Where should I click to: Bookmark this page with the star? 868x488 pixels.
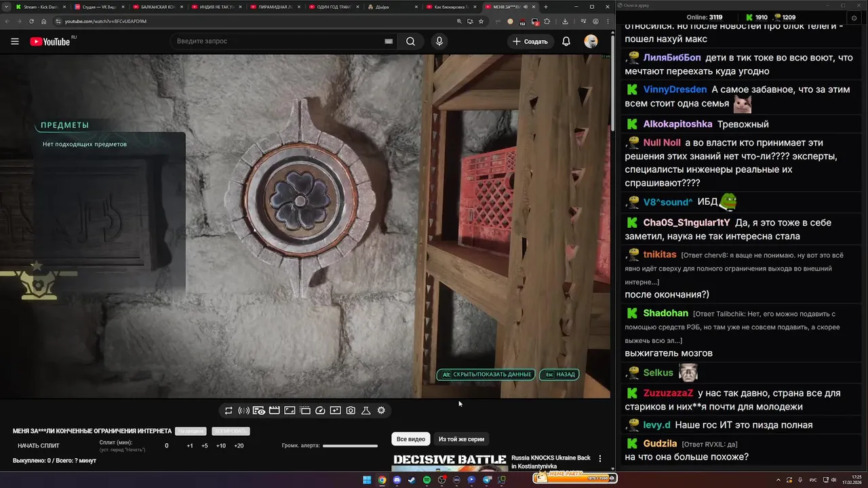pyautogui.click(x=481, y=21)
